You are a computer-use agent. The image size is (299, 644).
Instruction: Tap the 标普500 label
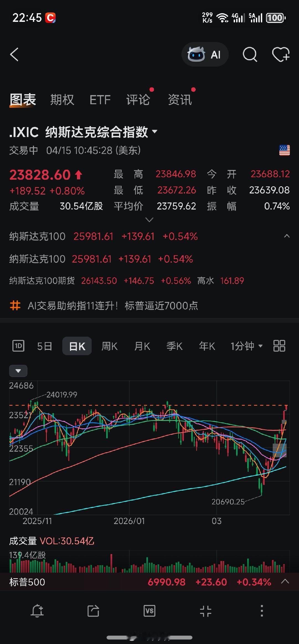click(x=27, y=582)
